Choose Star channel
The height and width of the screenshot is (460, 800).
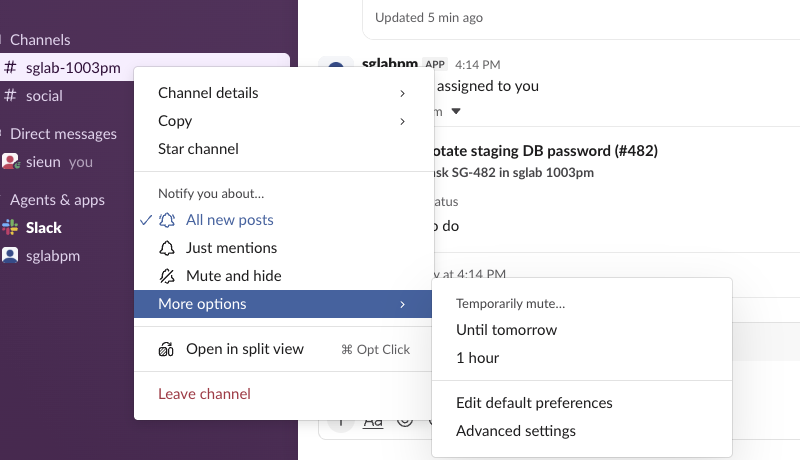point(283,149)
